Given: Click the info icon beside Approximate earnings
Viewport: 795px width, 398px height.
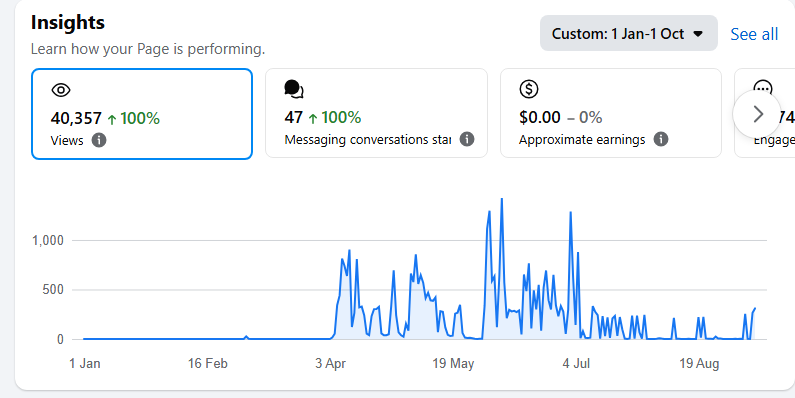Looking at the screenshot, I should click(x=661, y=139).
